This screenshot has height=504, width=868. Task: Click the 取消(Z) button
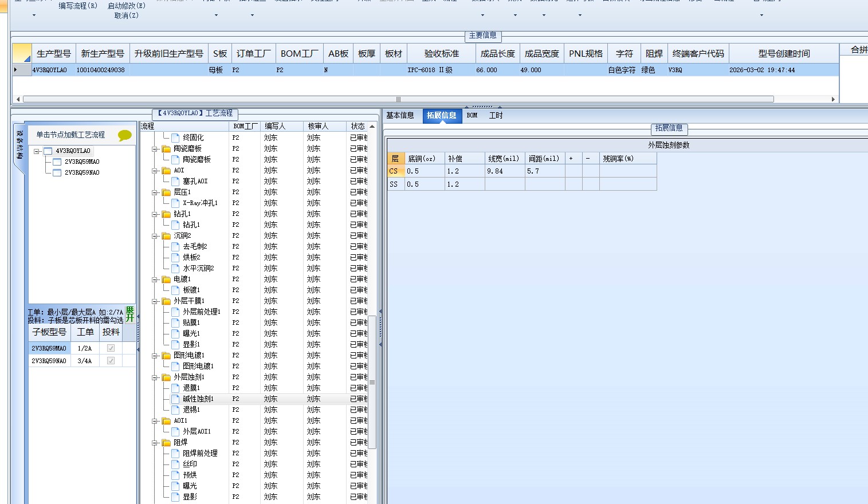127,15
